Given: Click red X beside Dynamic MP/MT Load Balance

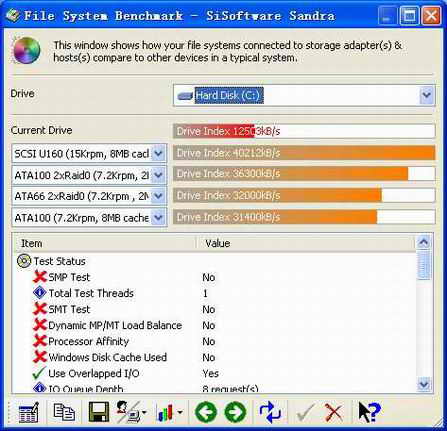Looking at the screenshot, I should 40,325.
